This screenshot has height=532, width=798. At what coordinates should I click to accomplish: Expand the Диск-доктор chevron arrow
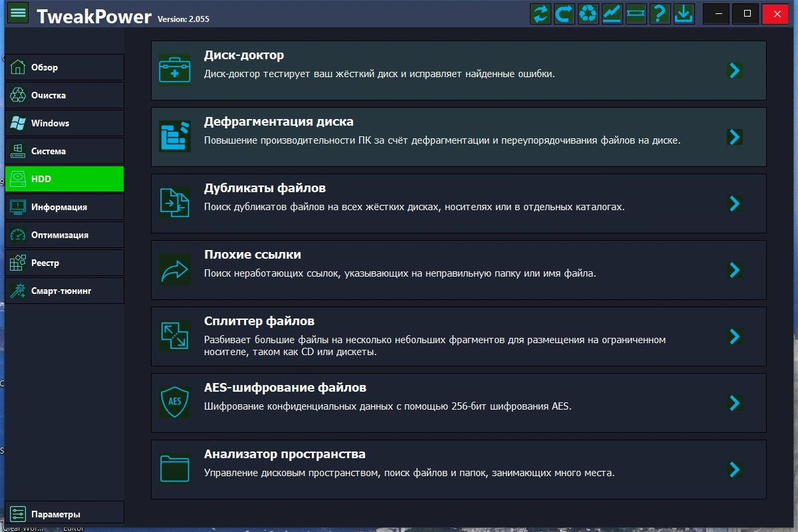734,70
